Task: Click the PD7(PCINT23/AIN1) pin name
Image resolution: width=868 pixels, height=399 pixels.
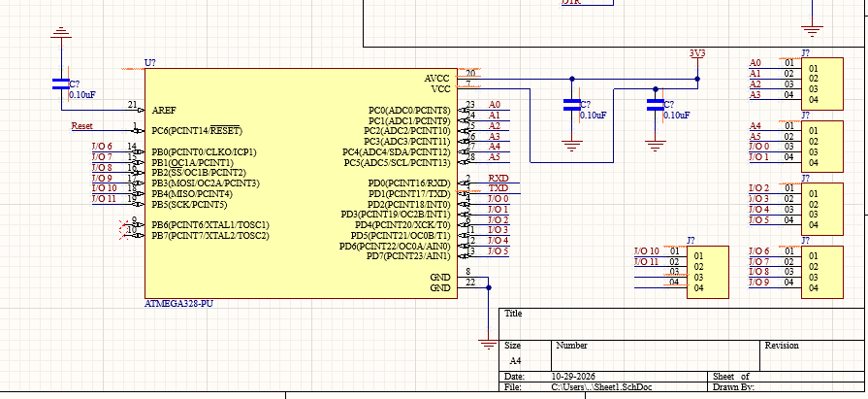Action: click(x=408, y=256)
